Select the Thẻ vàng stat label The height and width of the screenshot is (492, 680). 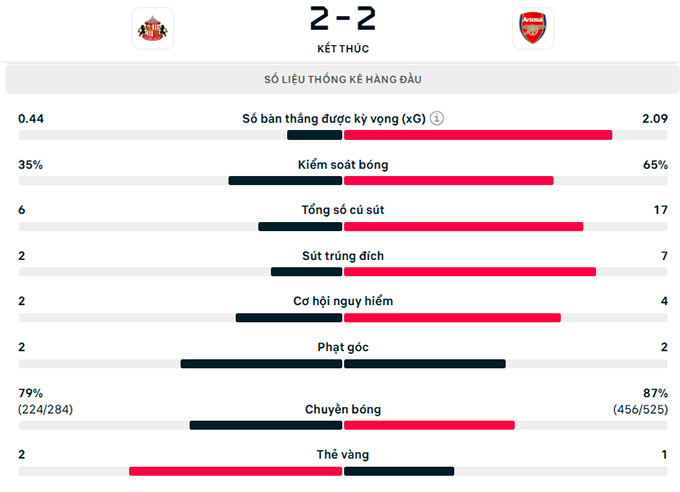pyautogui.click(x=343, y=455)
